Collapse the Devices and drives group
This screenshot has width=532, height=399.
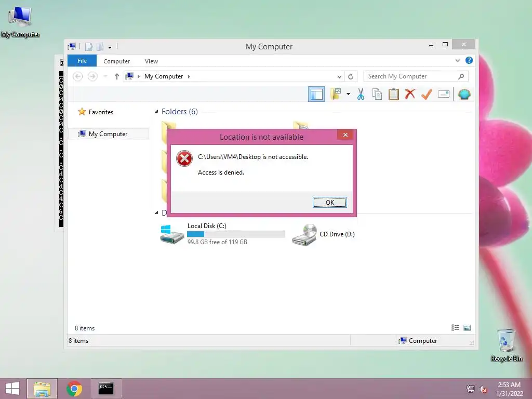coord(156,212)
